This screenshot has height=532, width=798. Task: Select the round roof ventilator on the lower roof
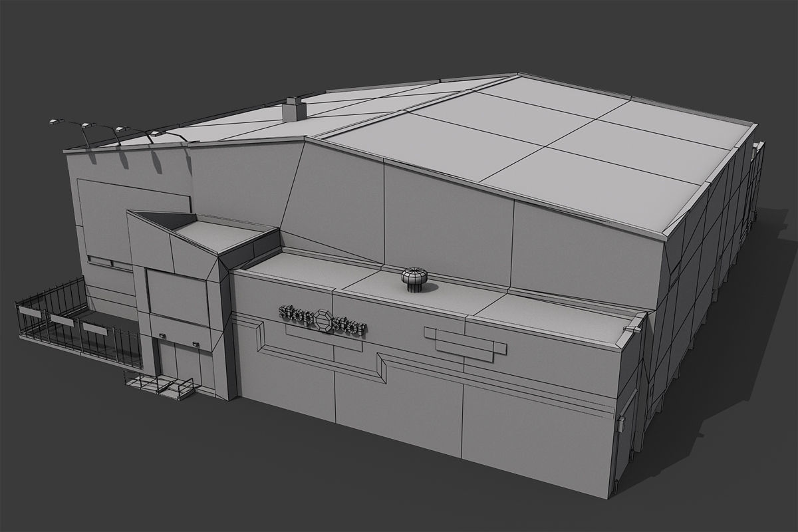[x=414, y=279]
